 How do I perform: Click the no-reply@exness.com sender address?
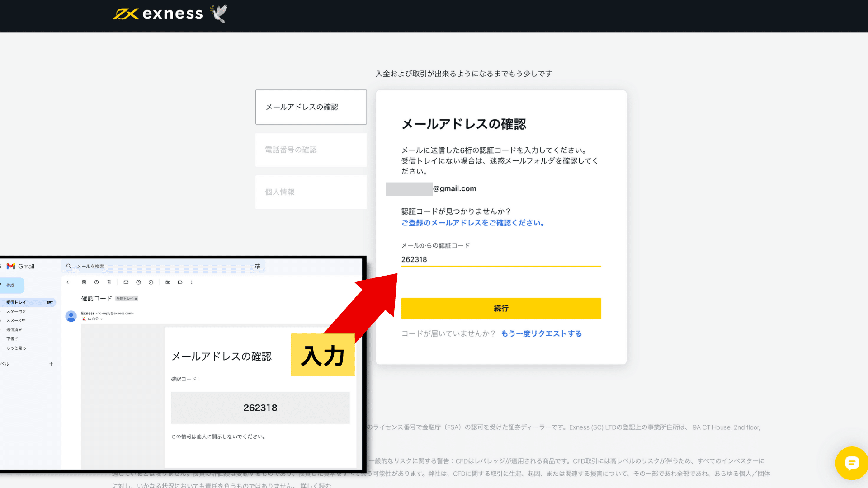[115, 314]
